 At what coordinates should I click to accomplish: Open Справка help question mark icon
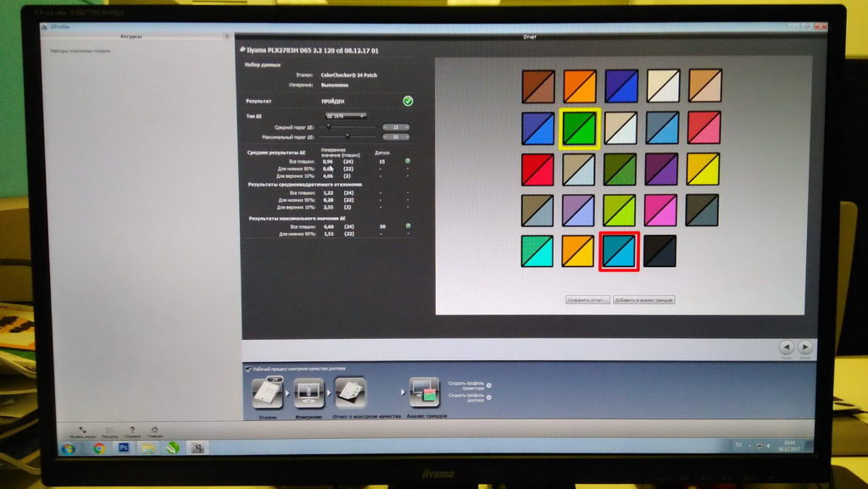click(x=131, y=430)
